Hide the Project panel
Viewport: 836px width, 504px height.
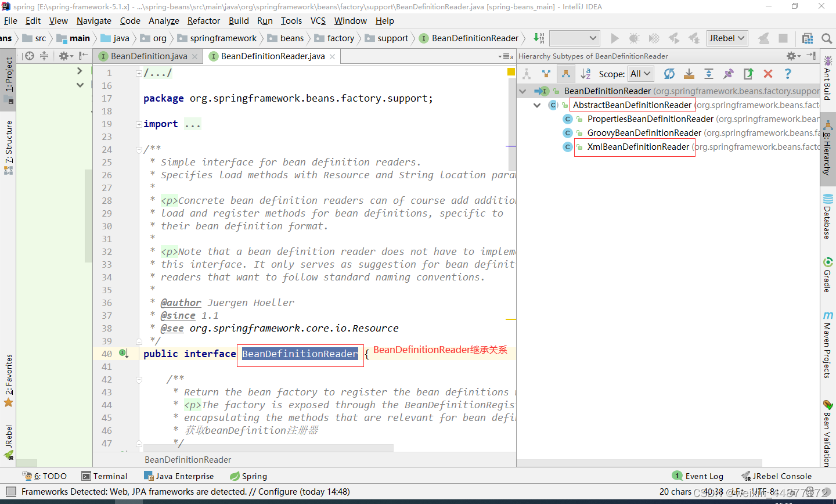[x=84, y=56]
